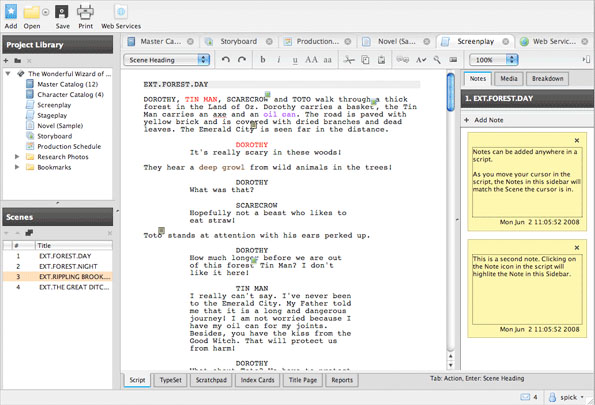Open the 100% zoom dropdown
This screenshot has height=405, width=595.
(x=494, y=60)
